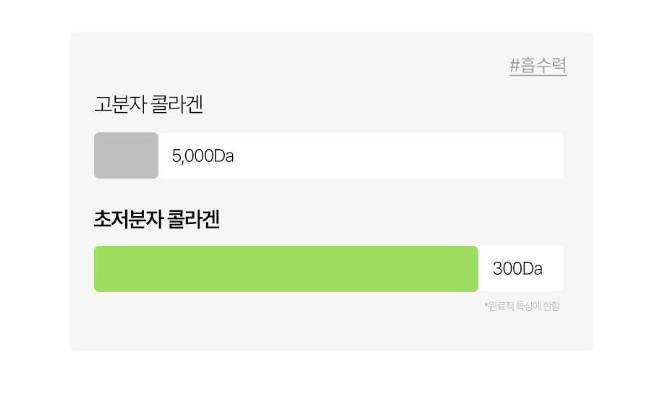The height and width of the screenshot is (402, 649).
Task: Click the middle of the green bar
Action: pyautogui.click(x=286, y=269)
